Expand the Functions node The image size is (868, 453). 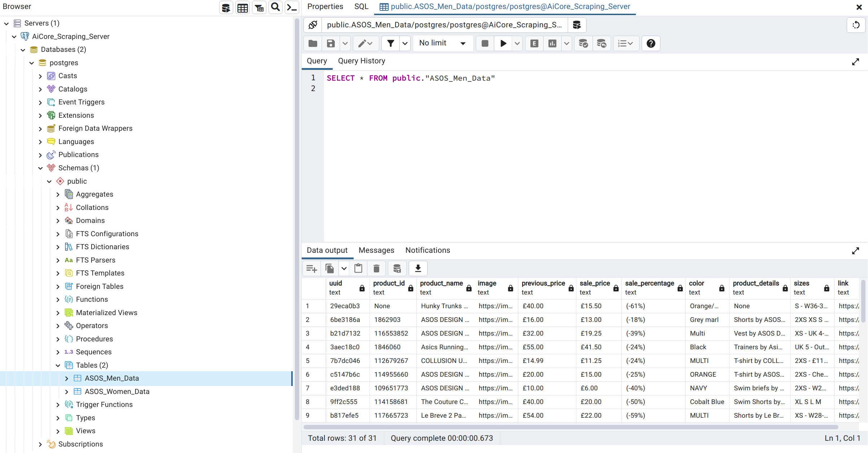point(58,300)
